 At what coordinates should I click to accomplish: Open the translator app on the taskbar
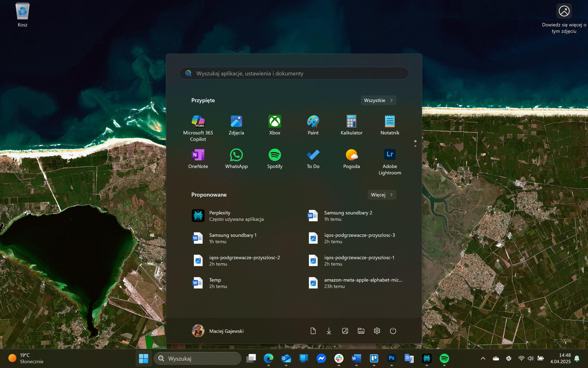409,358
